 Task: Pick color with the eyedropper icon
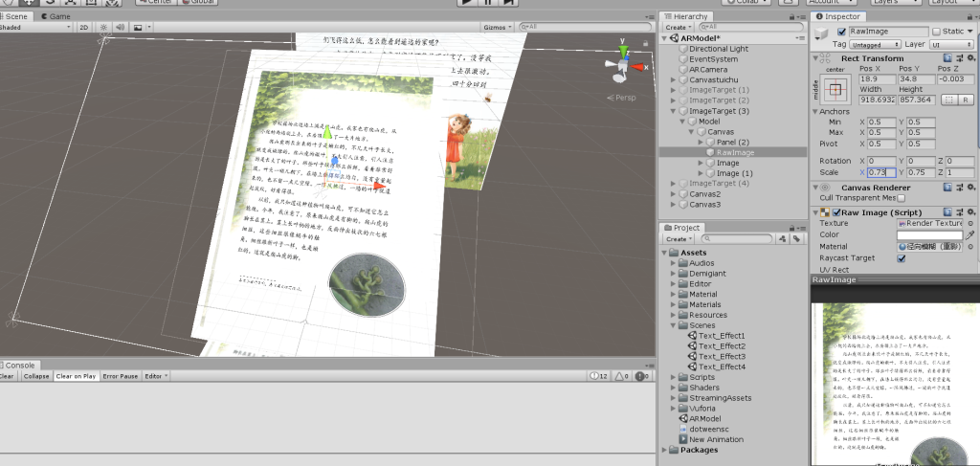[970, 234]
